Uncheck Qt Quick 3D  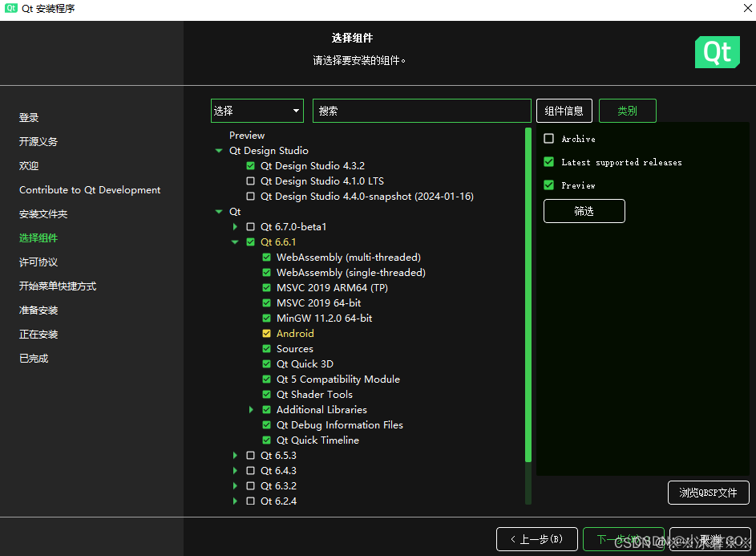(266, 364)
